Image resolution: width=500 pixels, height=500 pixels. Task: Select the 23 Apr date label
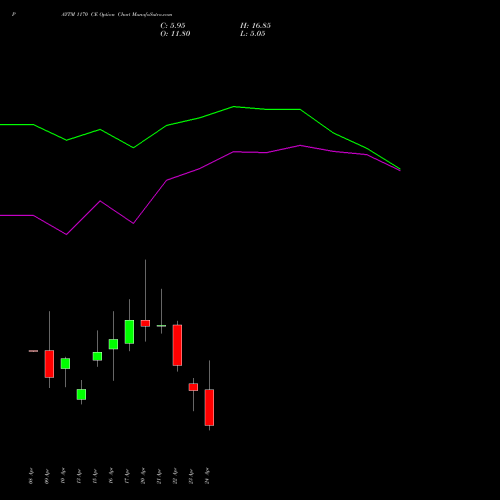coord(191,476)
